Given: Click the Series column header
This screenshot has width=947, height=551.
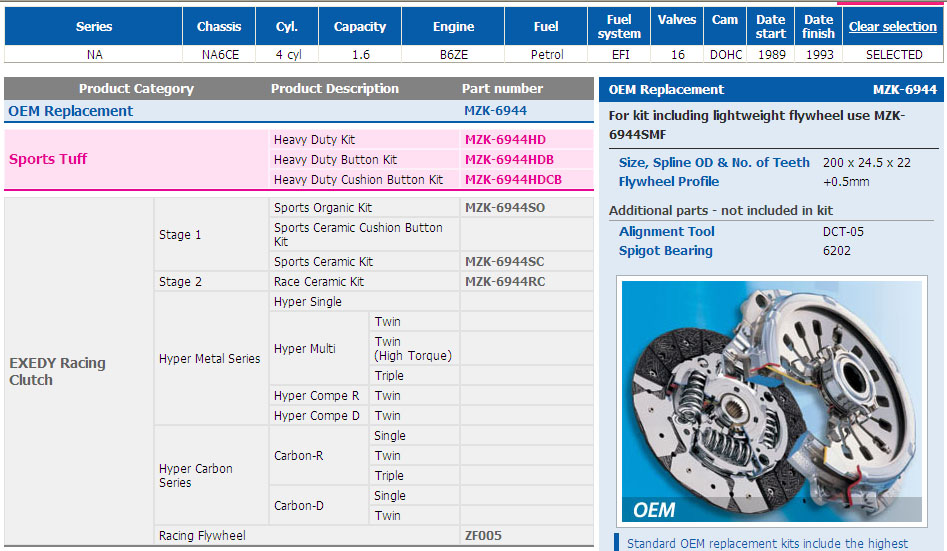Looking at the screenshot, I should (x=94, y=27).
